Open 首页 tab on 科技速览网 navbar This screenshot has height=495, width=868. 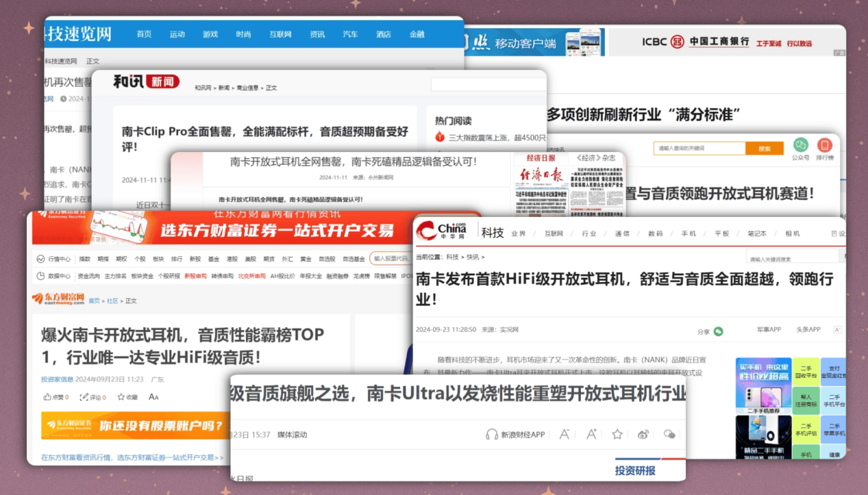tap(144, 34)
